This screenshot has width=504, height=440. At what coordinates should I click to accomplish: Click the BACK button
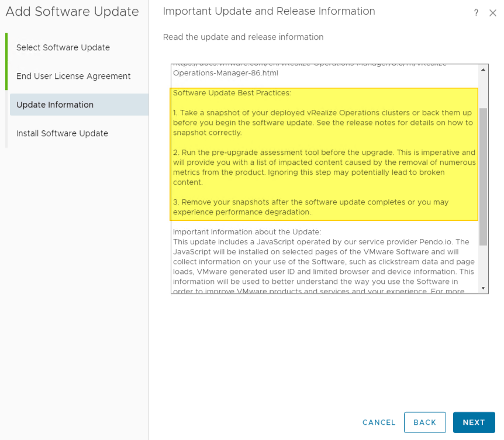pos(424,422)
